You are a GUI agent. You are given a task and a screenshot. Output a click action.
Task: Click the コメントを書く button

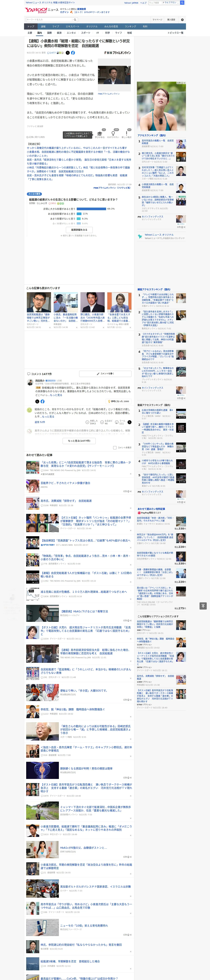pos(105,374)
